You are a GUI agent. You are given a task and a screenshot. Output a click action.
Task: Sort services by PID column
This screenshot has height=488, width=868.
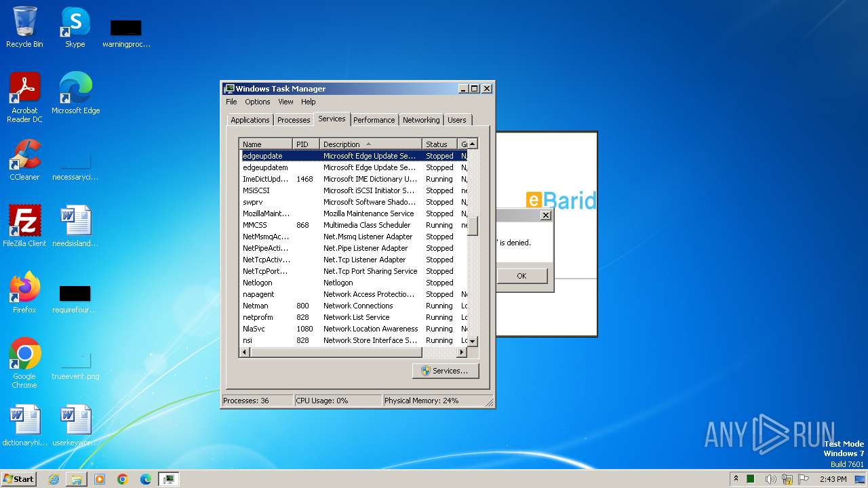point(306,144)
